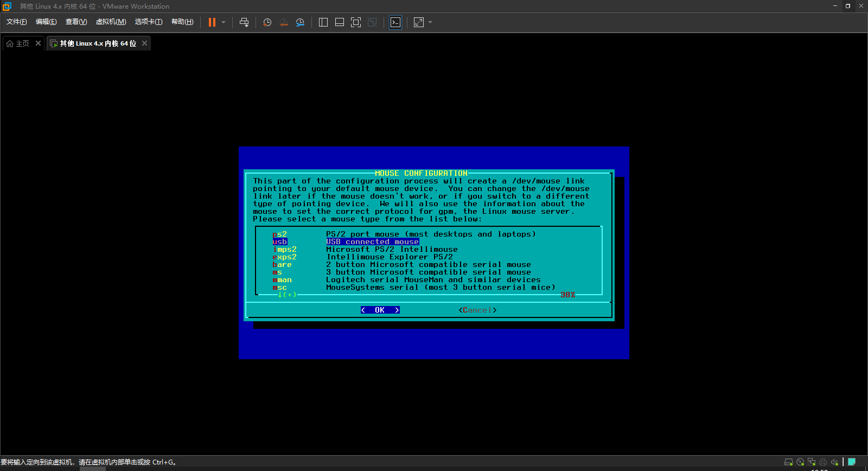Screen dimensions: 868x471
Task: Send Ctrl+Alt+Del to the virtual machine
Action: [244, 22]
